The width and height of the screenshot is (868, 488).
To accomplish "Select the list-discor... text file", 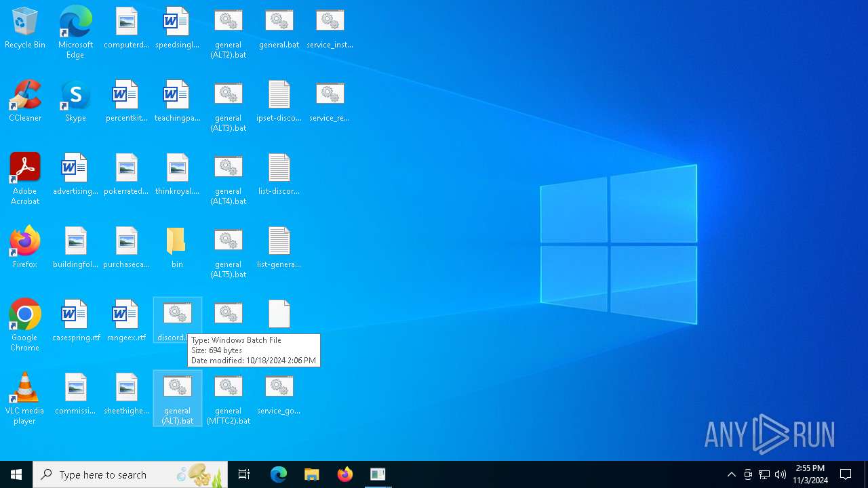I will tap(279, 174).
